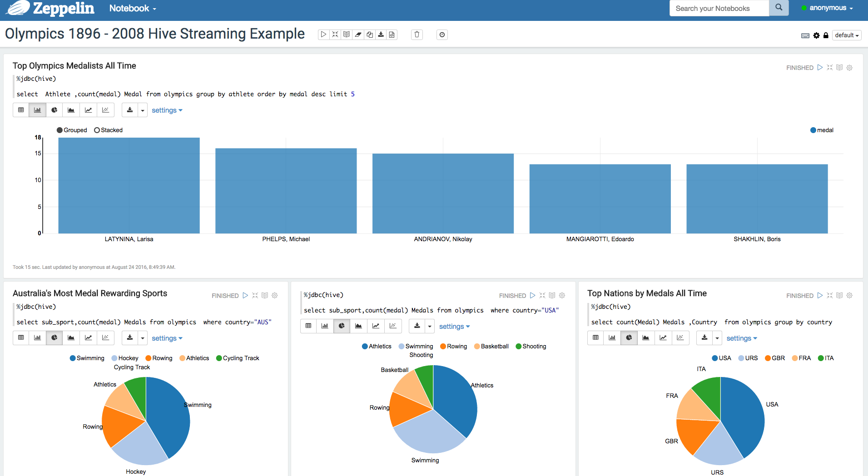The image size is (868, 476).
Task: Select scatter chart for Top Olympics Medalists
Action: 105,110
